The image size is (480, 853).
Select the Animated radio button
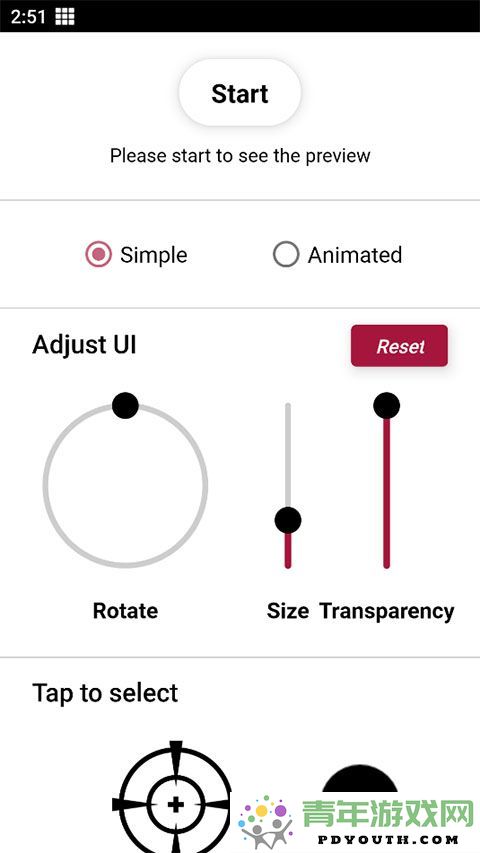286,255
